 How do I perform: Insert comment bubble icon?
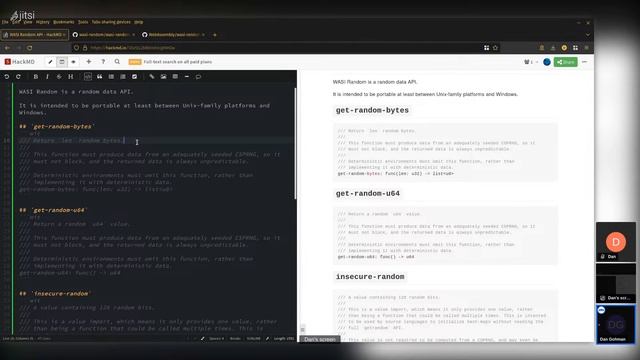pyautogui.click(x=198, y=76)
